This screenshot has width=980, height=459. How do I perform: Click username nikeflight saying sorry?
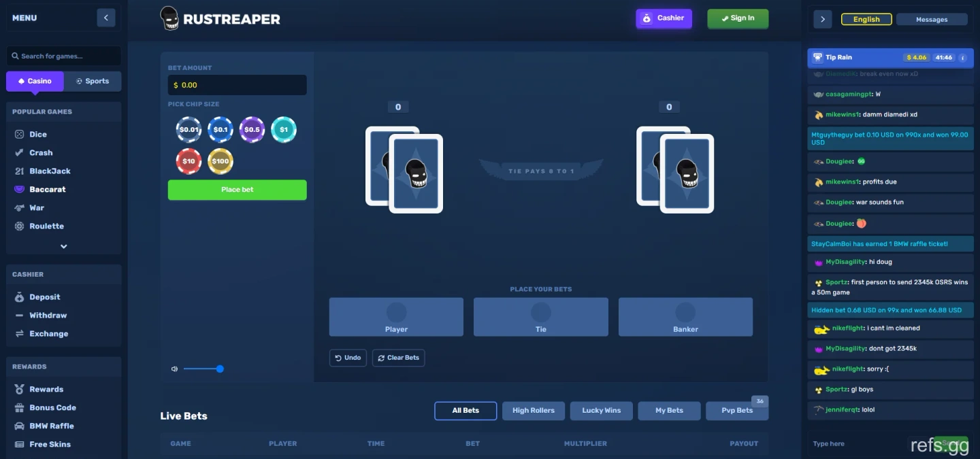(848, 369)
